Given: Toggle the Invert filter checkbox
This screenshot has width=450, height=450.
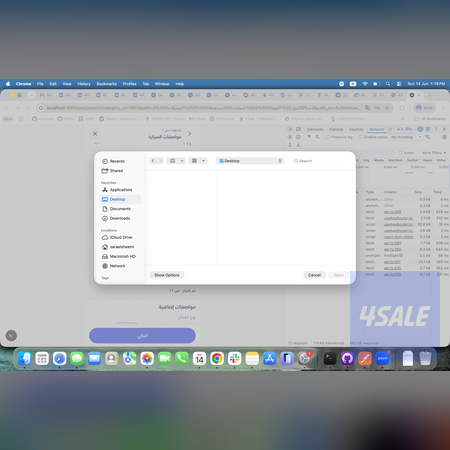Looking at the screenshot, I should 401,153.
